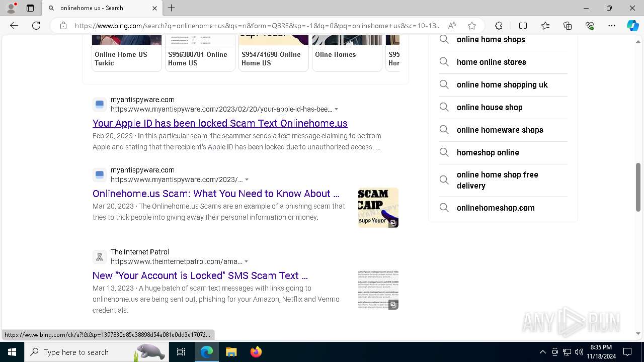Select S956380781 Online Home US card
Image resolution: width=644 pixels, height=362 pixels.
pyautogui.click(x=200, y=53)
